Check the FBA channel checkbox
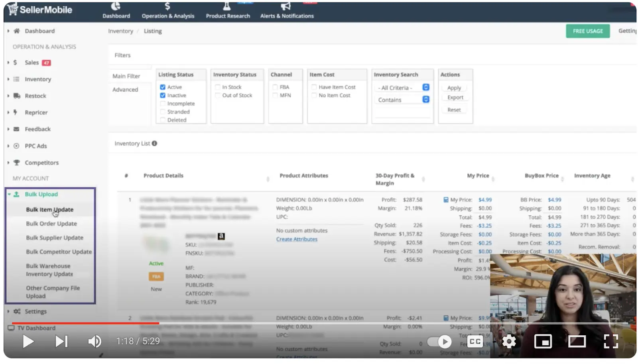 point(275,87)
